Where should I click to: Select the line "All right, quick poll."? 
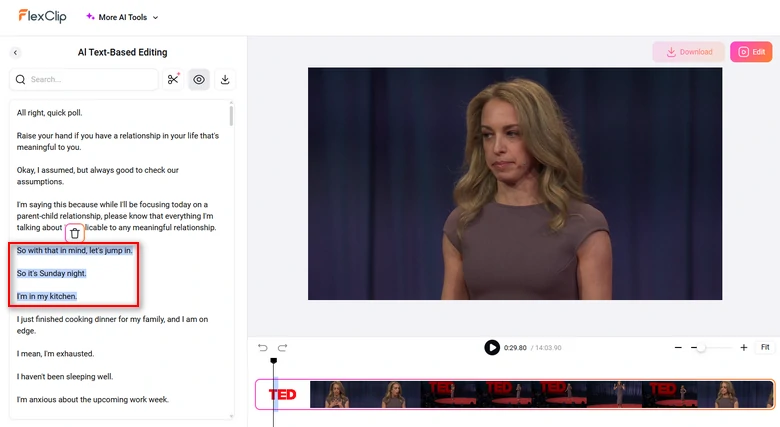(50, 113)
